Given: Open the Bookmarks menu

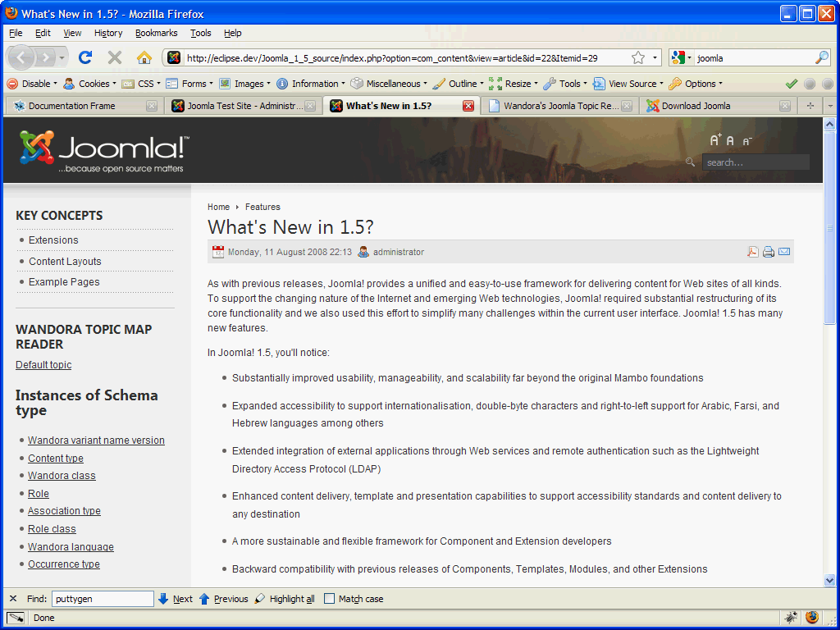Looking at the screenshot, I should [x=155, y=33].
